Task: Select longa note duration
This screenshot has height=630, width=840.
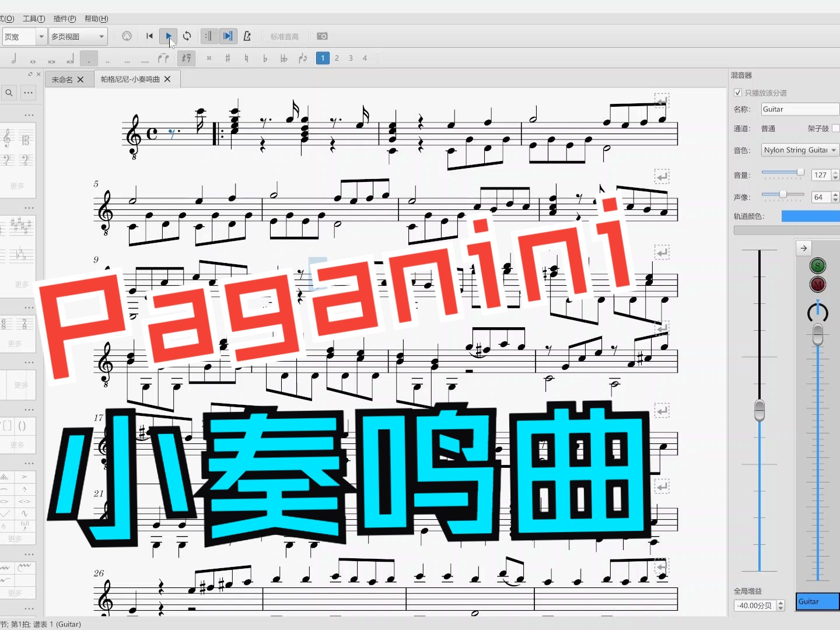Action: [x=70, y=59]
